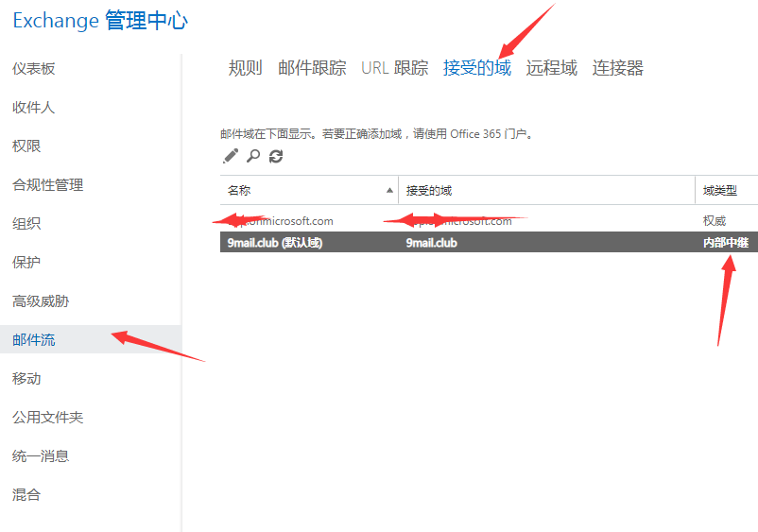Click 9mail.club in 接受的域 column
758x532 pixels.
pos(431,243)
